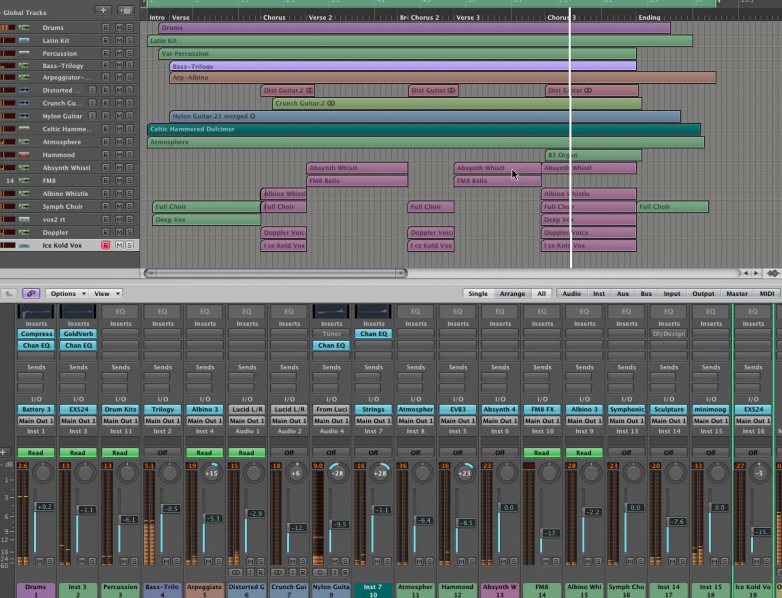Open the EQ display on Inst 7 channel

373,312
